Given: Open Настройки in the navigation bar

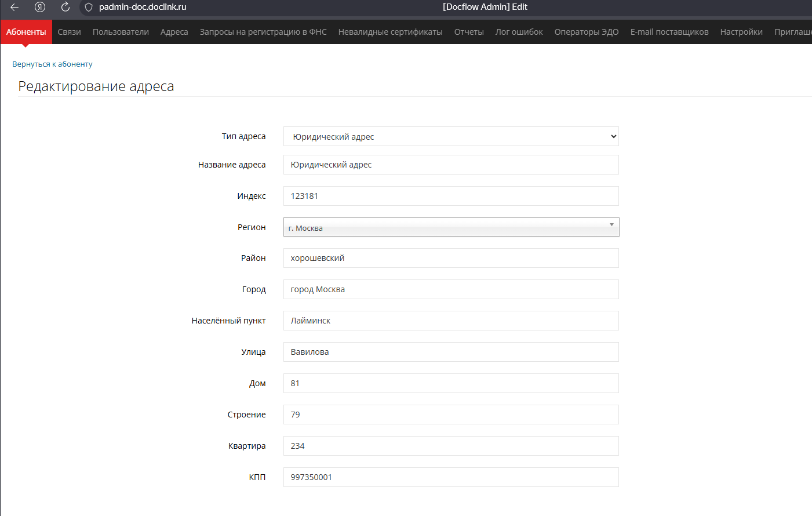Looking at the screenshot, I should 741,32.
